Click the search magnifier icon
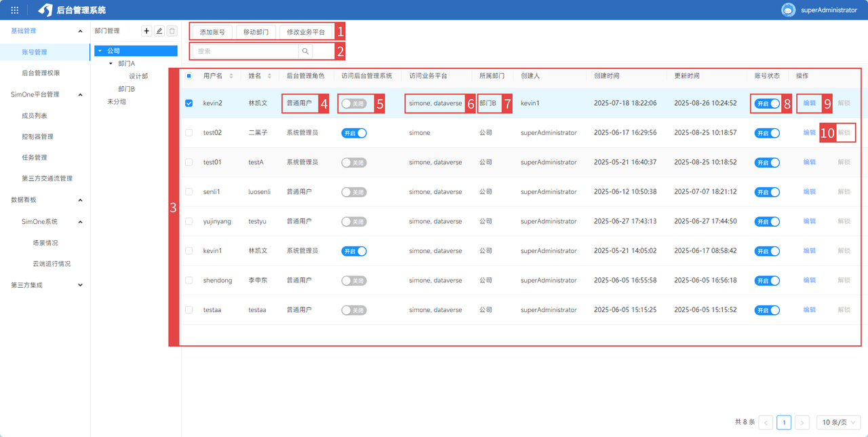The image size is (868, 437). (305, 51)
